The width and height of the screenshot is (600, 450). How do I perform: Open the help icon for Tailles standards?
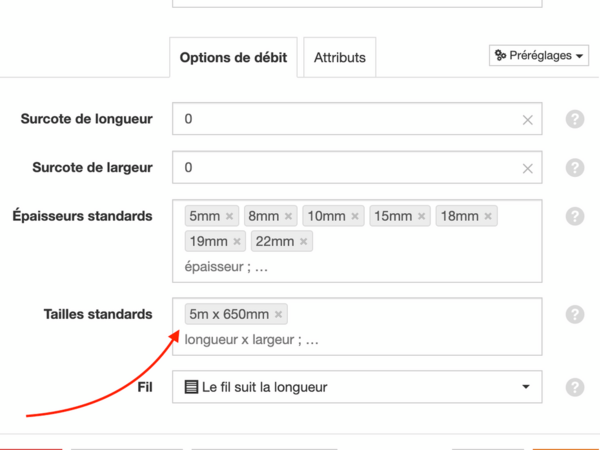pos(575,314)
